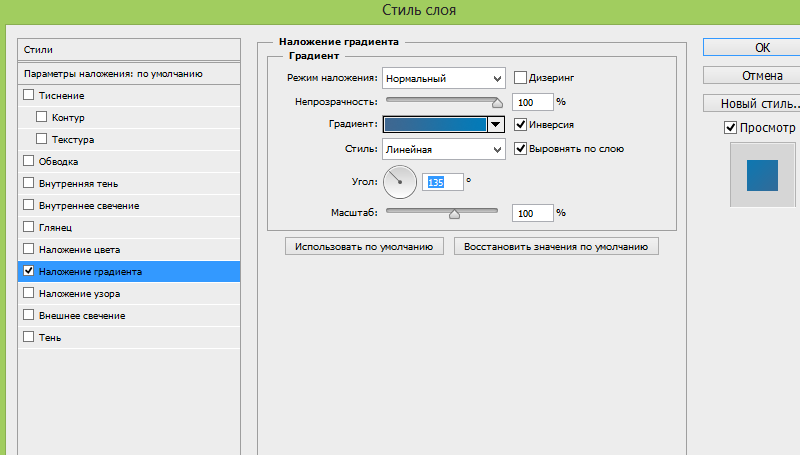Screen dimensions: 800x455
Task: Click the angle dial control
Action: point(398,181)
